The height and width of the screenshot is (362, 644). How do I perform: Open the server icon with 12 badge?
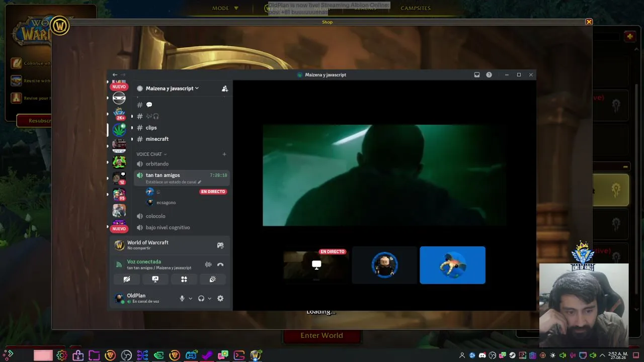tap(119, 178)
